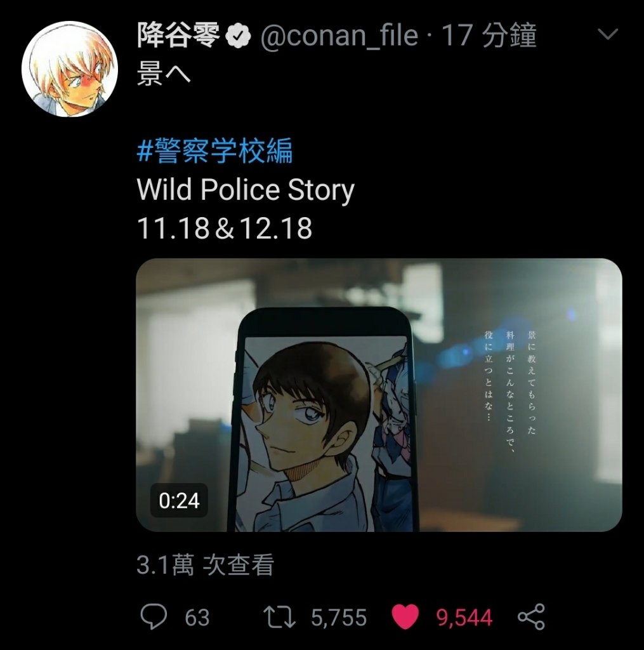Tap the 17 分鐘 timestamp
The width and height of the screenshot is (644, 650).
pyautogui.click(x=489, y=35)
